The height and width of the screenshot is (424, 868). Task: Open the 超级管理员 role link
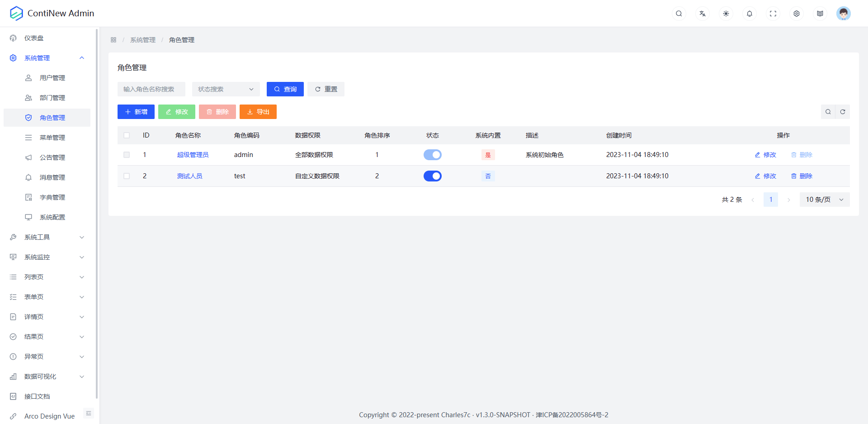(x=193, y=154)
